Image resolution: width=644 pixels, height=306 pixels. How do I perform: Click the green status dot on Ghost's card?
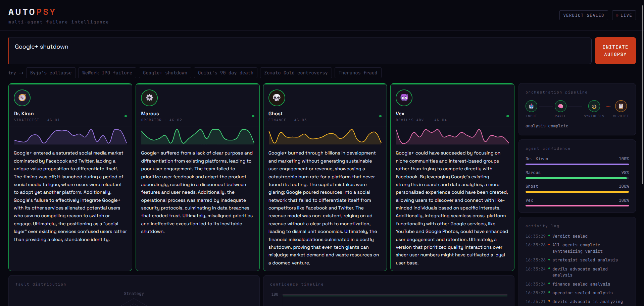click(380, 116)
